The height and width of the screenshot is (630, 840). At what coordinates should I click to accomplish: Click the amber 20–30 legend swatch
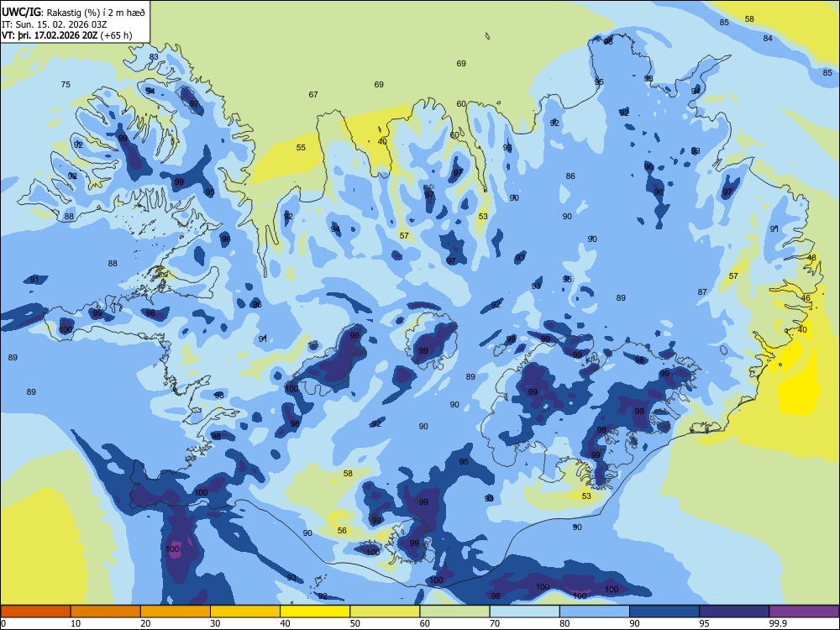(x=176, y=612)
